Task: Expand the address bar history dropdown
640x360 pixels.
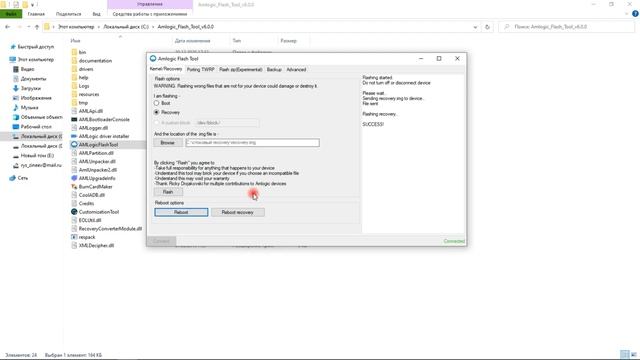Action: (475, 27)
